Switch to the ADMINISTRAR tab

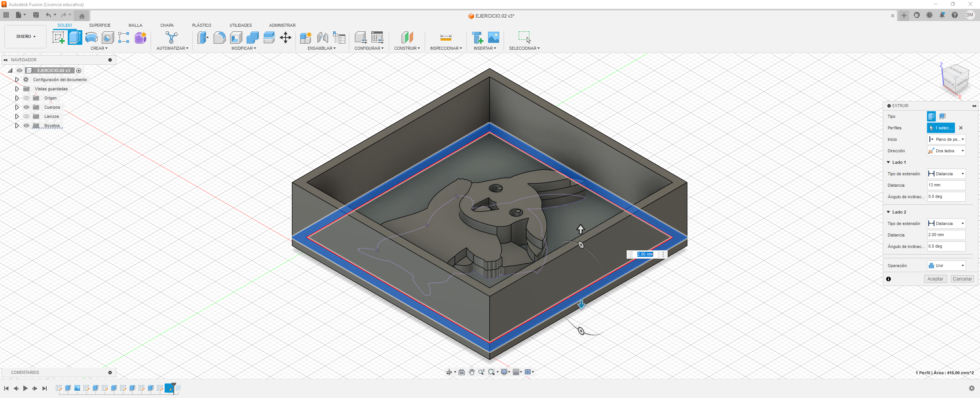tap(283, 25)
